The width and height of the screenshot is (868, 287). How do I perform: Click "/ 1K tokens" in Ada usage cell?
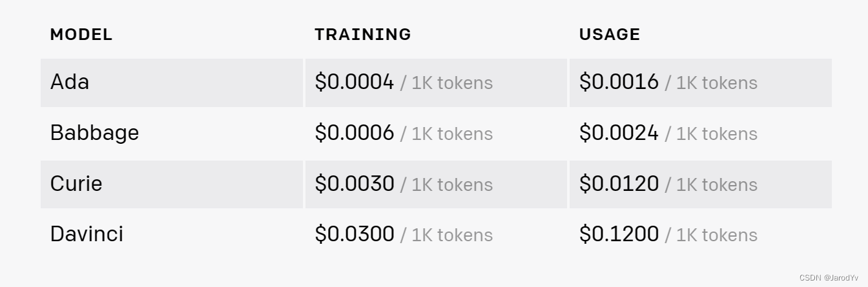[x=711, y=83]
